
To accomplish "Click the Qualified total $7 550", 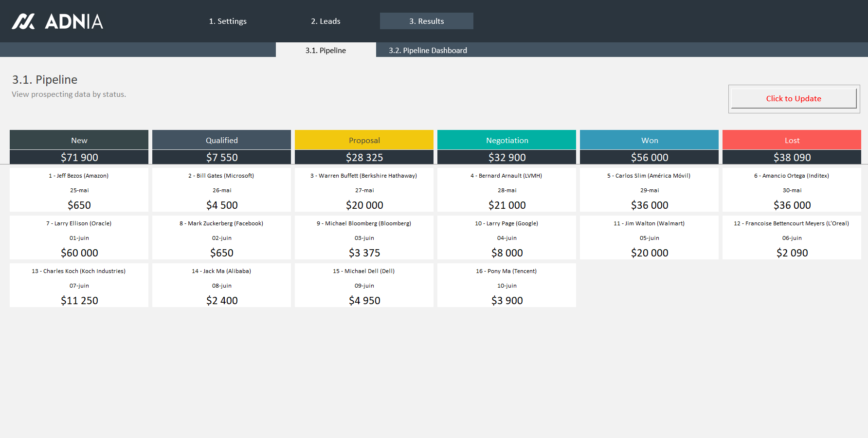I will click(221, 157).
